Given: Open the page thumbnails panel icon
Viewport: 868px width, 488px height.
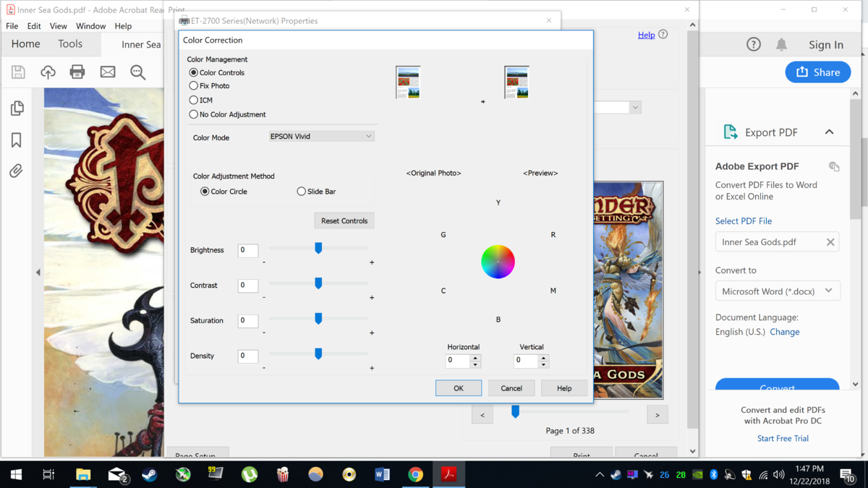Looking at the screenshot, I should click(x=17, y=108).
